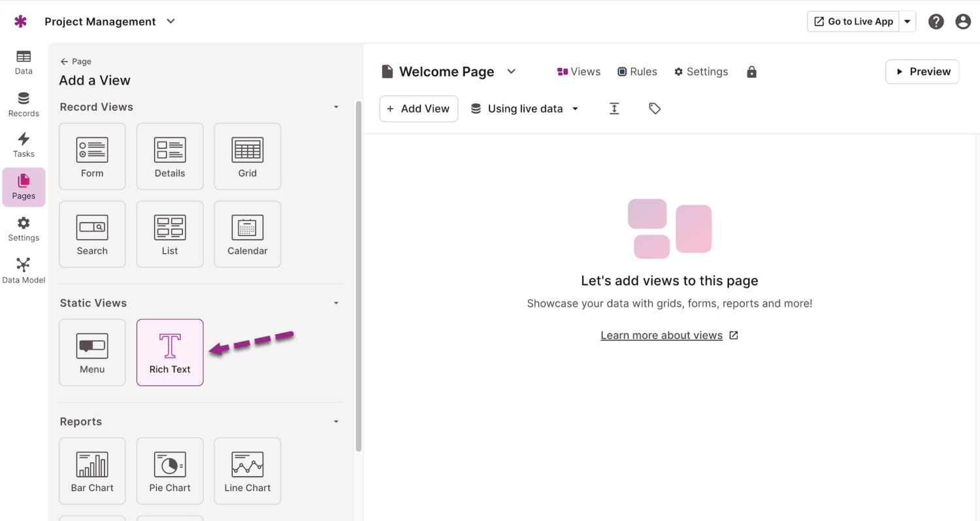Open the help question mark icon
Viewport: 980px width, 521px height.
[x=936, y=22]
